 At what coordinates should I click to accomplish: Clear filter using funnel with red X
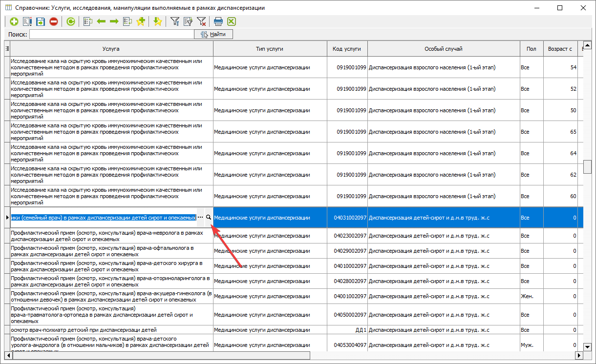pos(201,21)
